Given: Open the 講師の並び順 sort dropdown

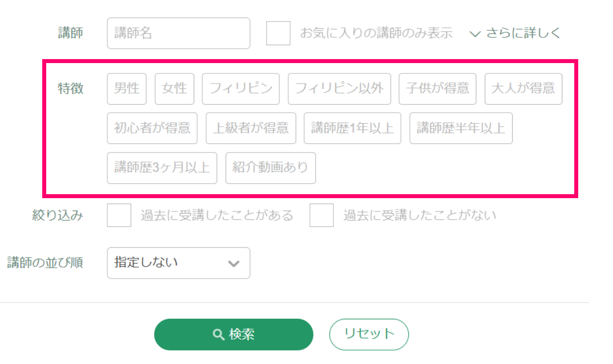Looking at the screenshot, I should coord(178,263).
